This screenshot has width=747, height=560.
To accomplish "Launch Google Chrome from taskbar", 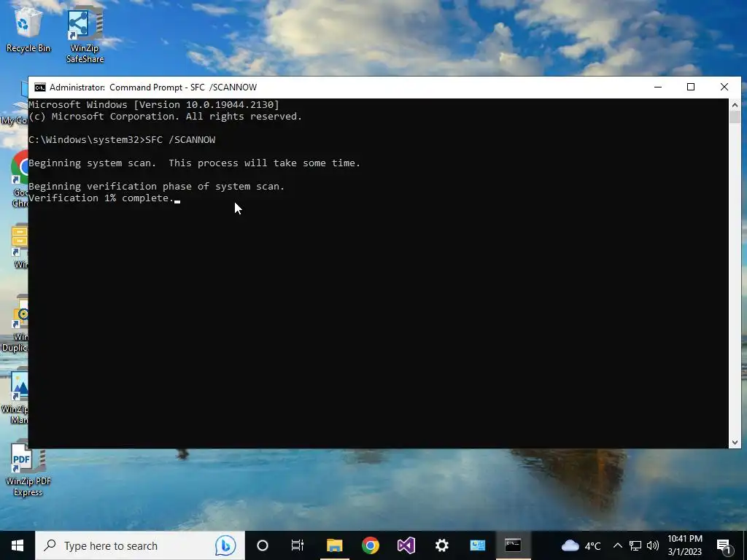I will click(x=370, y=545).
